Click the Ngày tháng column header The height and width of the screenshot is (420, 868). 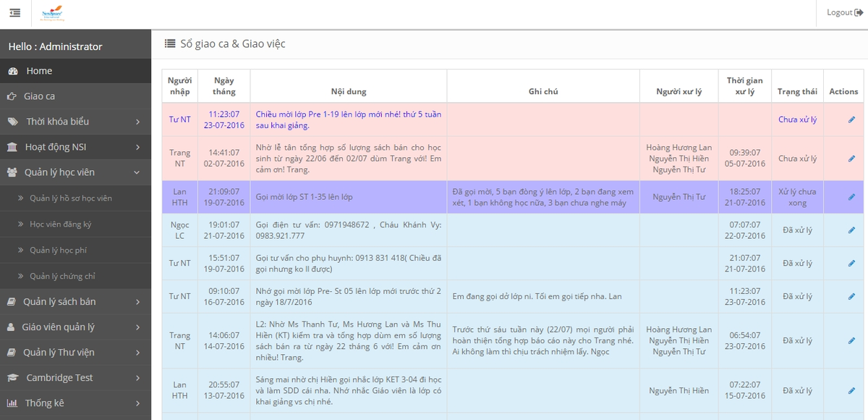click(224, 86)
